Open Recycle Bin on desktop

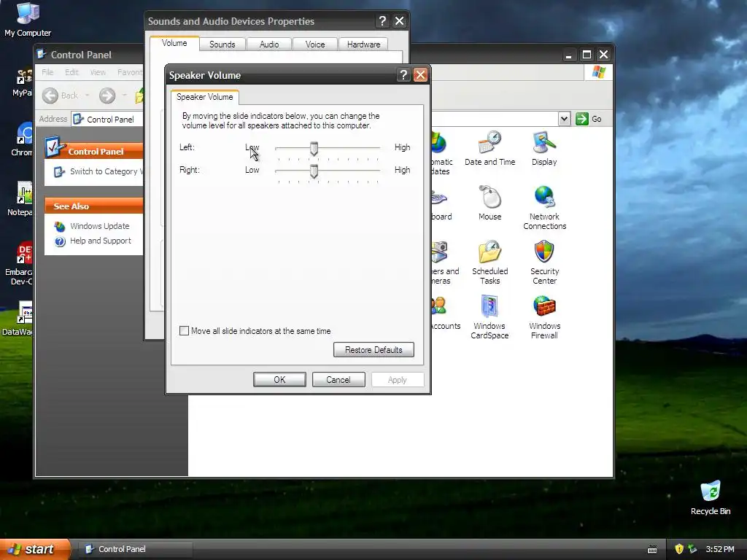point(711,497)
